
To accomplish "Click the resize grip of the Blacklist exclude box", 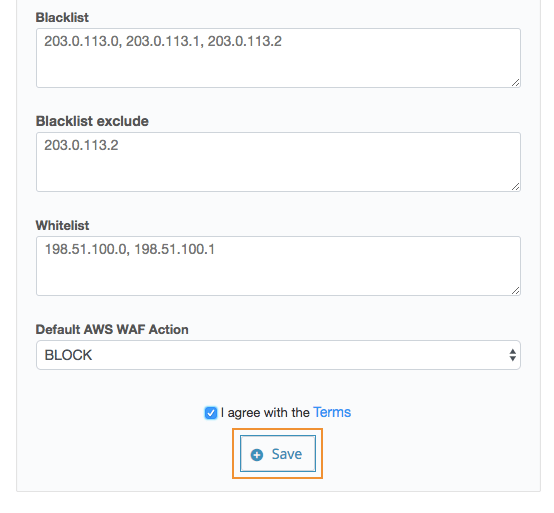I will click(x=515, y=187).
